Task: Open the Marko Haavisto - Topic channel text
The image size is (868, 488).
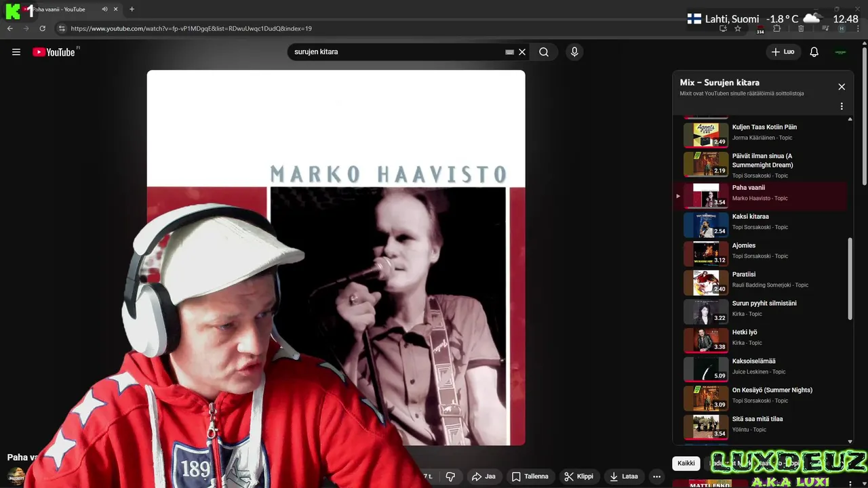Action: coord(759,199)
